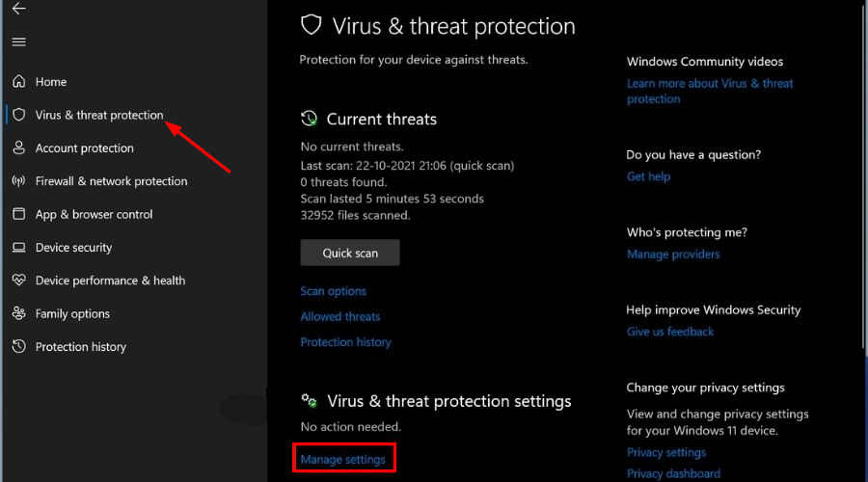The height and width of the screenshot is (482, 868).
Task: Click the Home house icon
Action: point(18,82)
